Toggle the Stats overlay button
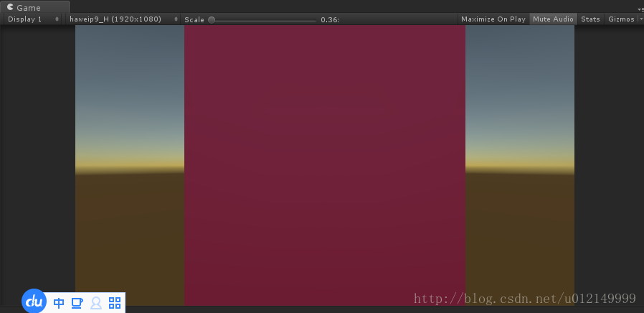 591,19
